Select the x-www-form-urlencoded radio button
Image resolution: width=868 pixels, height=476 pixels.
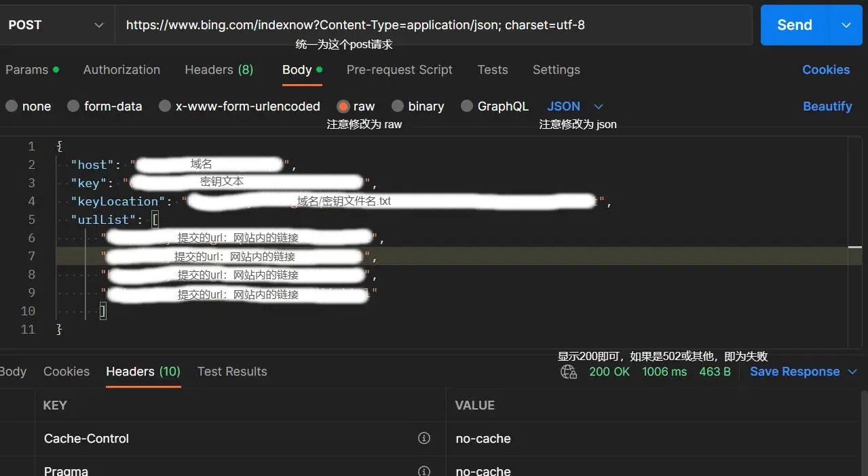pyautogui.click(x=165, y=106)
